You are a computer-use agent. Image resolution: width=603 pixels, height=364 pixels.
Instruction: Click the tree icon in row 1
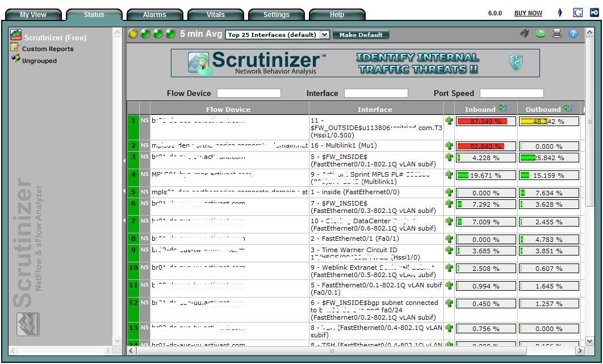click(x=449, y=121)
